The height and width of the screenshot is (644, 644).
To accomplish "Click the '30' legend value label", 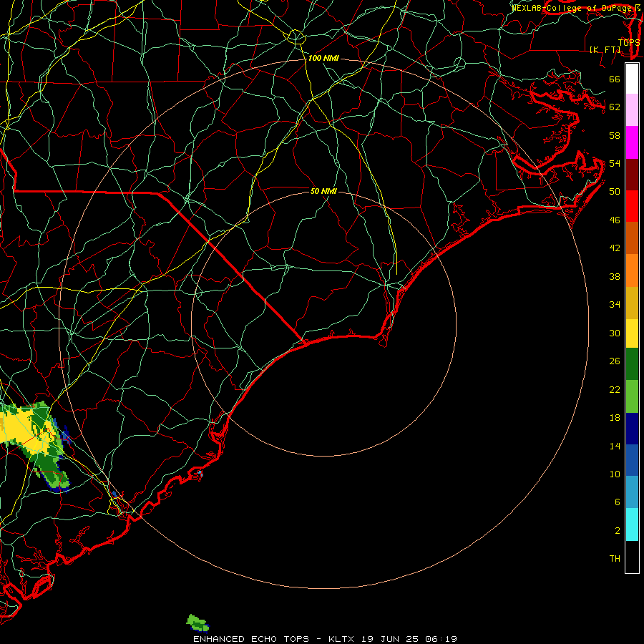I will pyautogui.click(x=615, y=333).
